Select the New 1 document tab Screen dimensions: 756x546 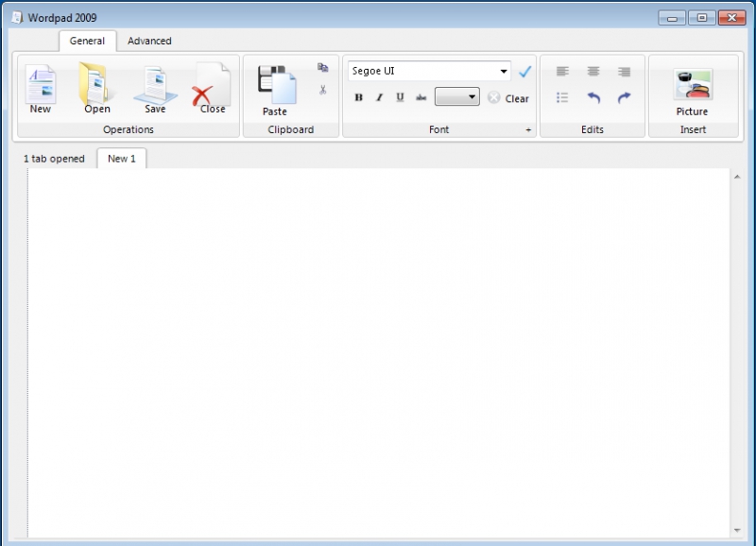tap(122, 159)
